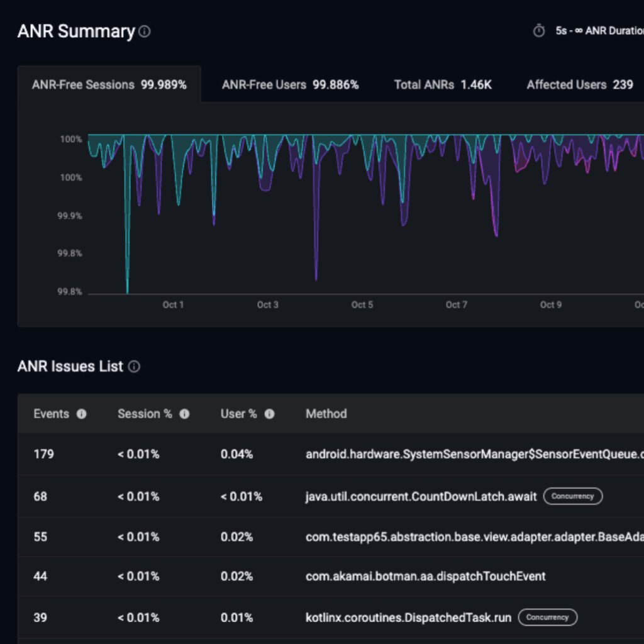Click the info icon beside ANR Issues List
Screen dimensions: 644x644
click(134, 367)
